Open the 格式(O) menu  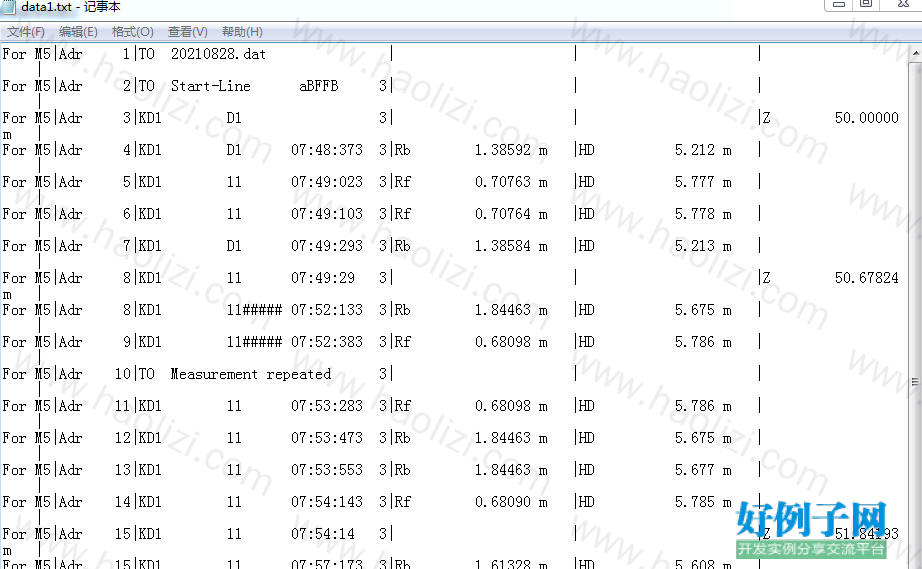[133, 32]
